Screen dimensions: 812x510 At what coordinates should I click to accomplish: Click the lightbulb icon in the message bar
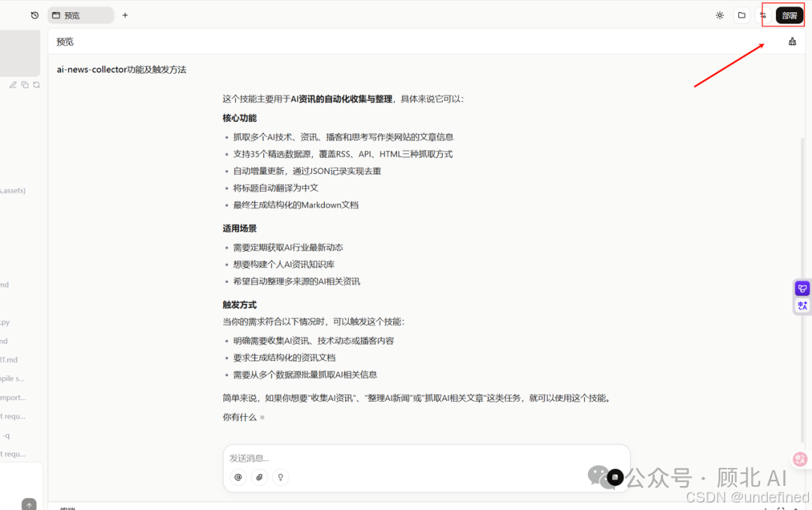click(x=280, y=477)
